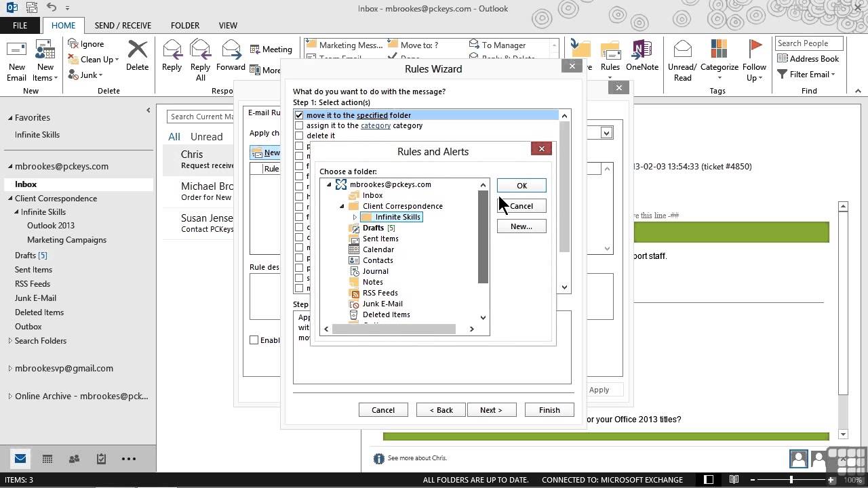Switch to the SEND / RECEIVE tab
The image size is (868, 488).
pos(123,25)
